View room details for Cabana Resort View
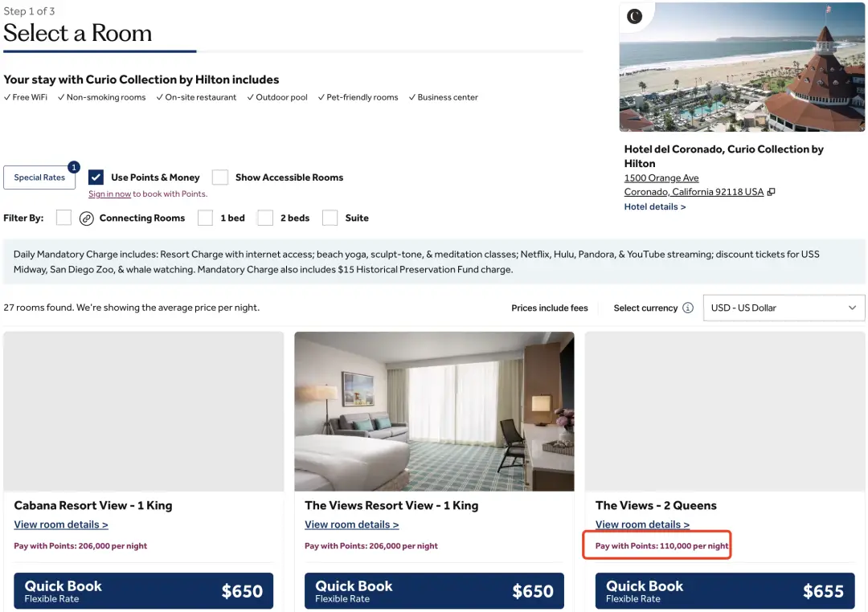This screenshot has width=868, height=612. pyautogui.click(x=61, y=524)
